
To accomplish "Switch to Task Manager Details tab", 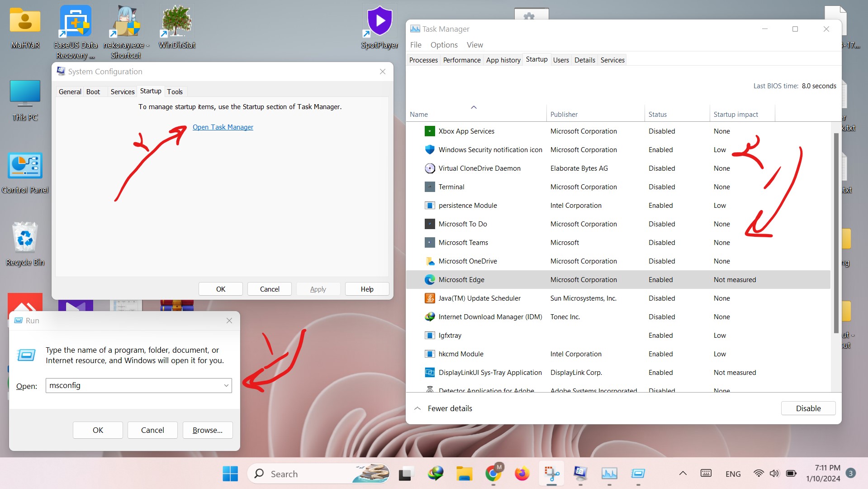I will (x=584, y=60).
